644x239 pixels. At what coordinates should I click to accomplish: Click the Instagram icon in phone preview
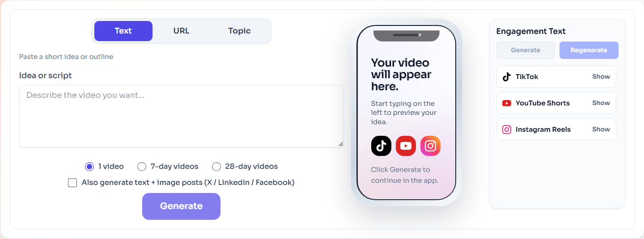click(430, 146)
